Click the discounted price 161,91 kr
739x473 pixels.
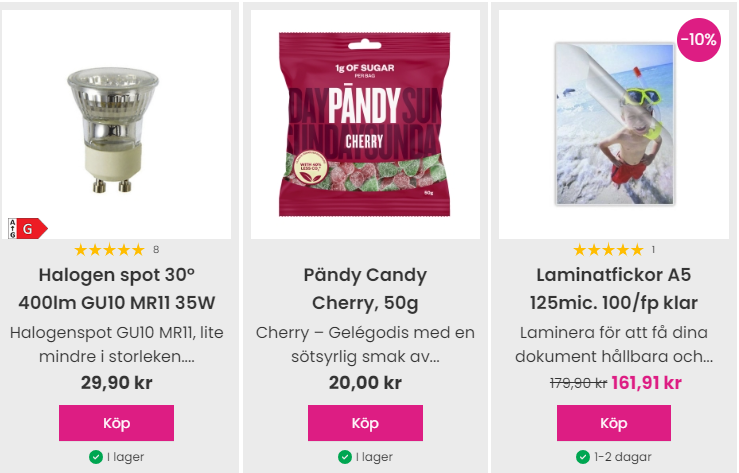[x=647, y=383]
